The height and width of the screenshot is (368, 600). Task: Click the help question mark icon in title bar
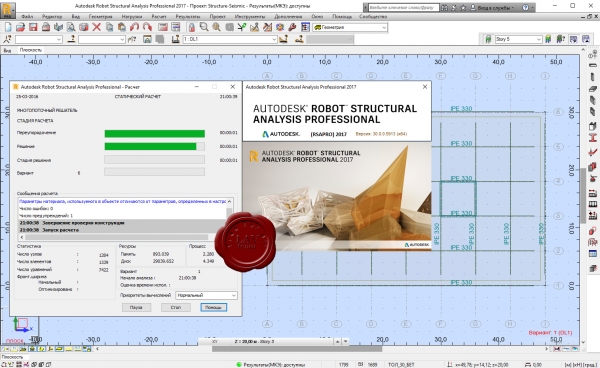pos(525,7)
